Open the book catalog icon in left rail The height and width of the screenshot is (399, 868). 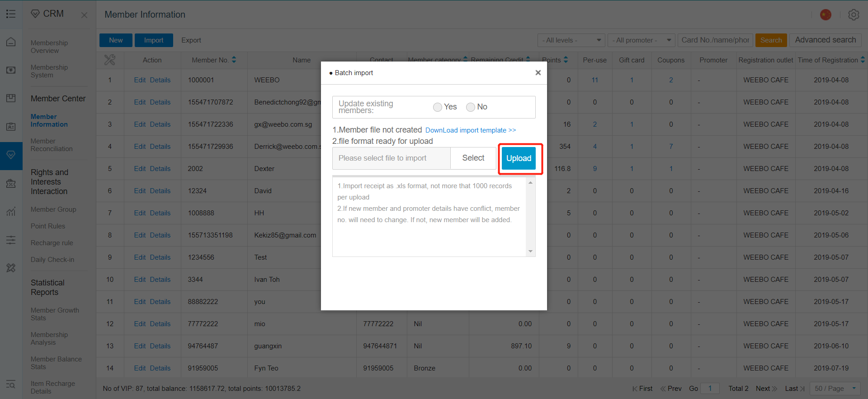pos(11,98)
